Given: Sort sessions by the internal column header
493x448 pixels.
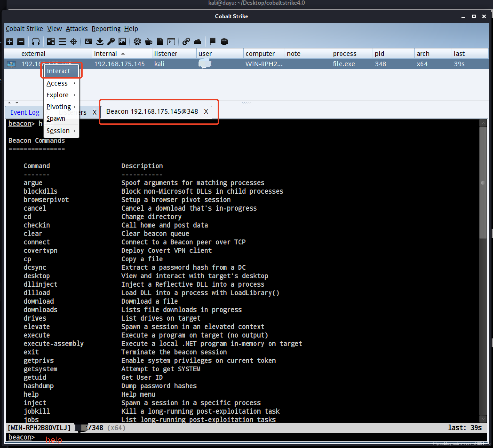Looking at the screenshot, I should click(122, 54).
